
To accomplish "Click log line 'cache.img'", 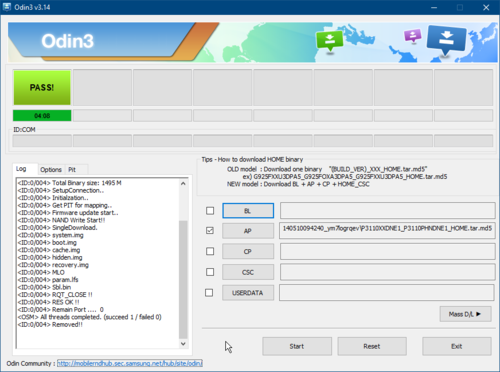I will (x=49, y=250).
